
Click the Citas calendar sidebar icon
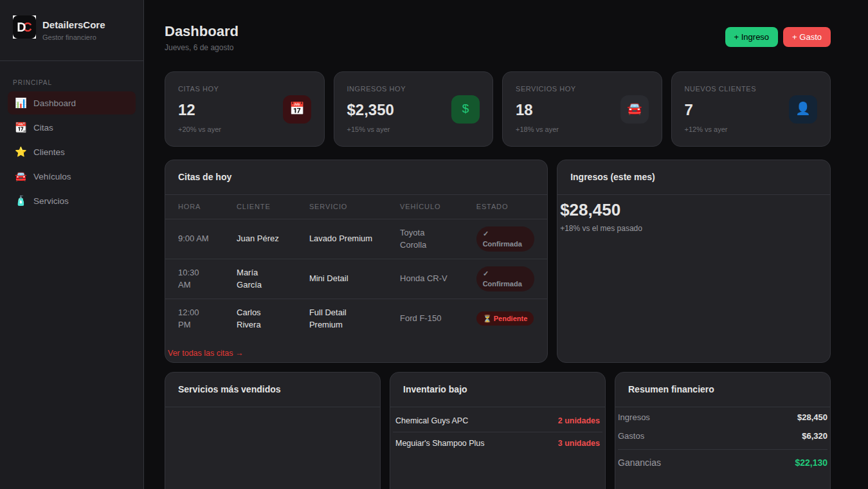[x=21, y=127]
